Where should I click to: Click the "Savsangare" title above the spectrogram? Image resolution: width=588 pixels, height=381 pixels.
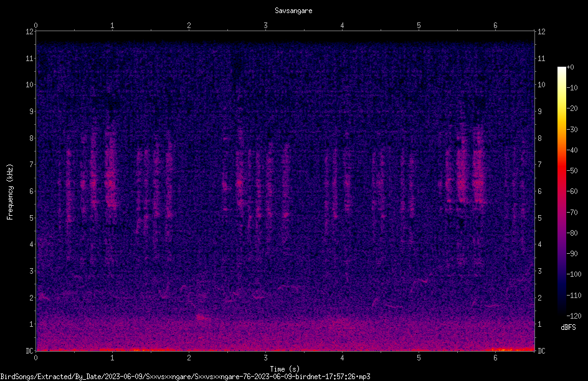(293, 11)
